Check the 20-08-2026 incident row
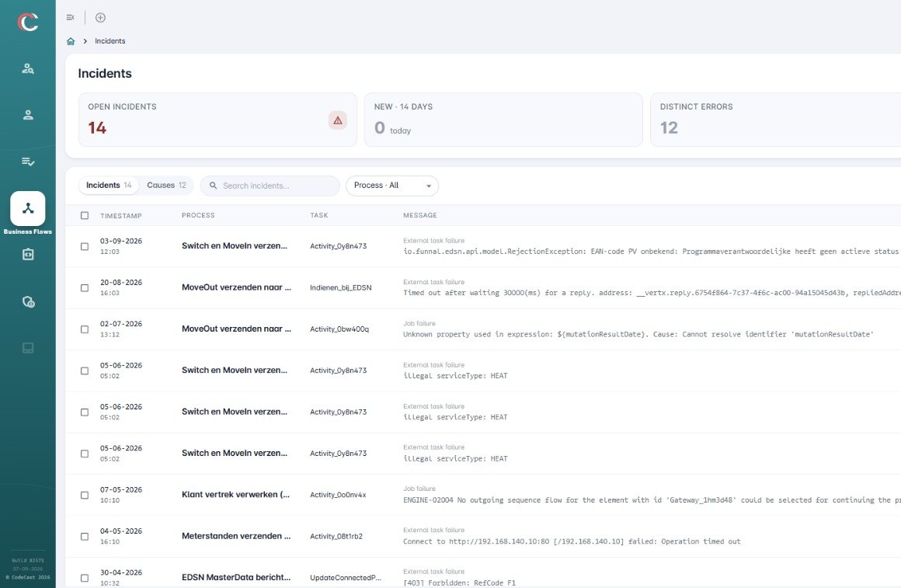This screenshot has width=901, height=588. pos(85,288)
